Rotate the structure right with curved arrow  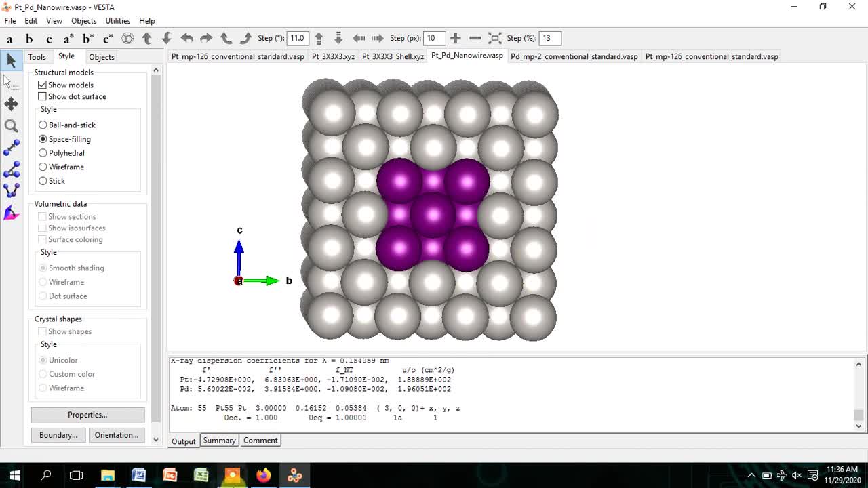coord(206,39)
